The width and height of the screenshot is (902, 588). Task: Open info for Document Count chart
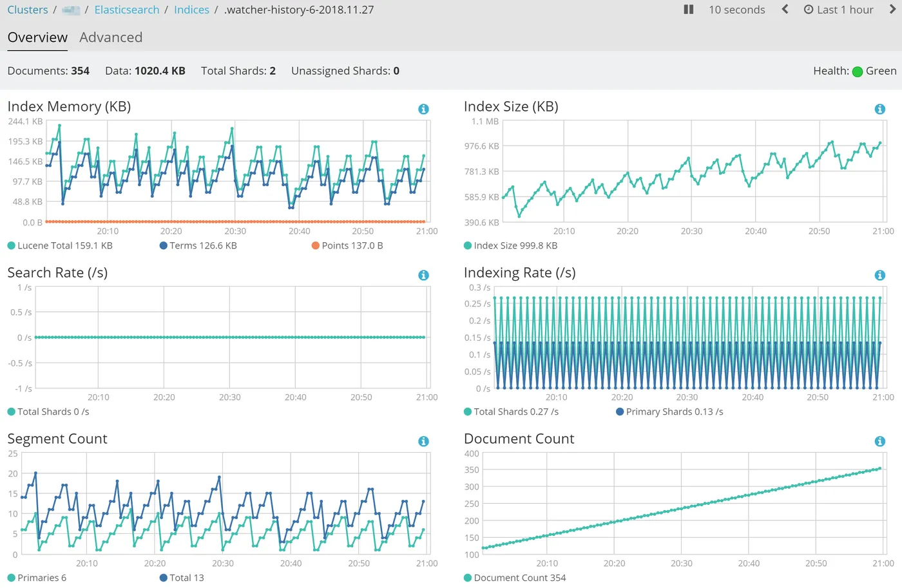point(879,441)
